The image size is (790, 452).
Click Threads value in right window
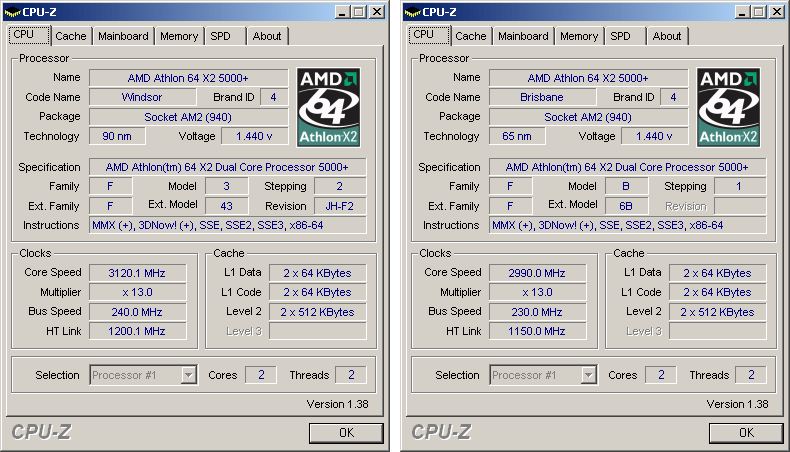click(751, 375)
